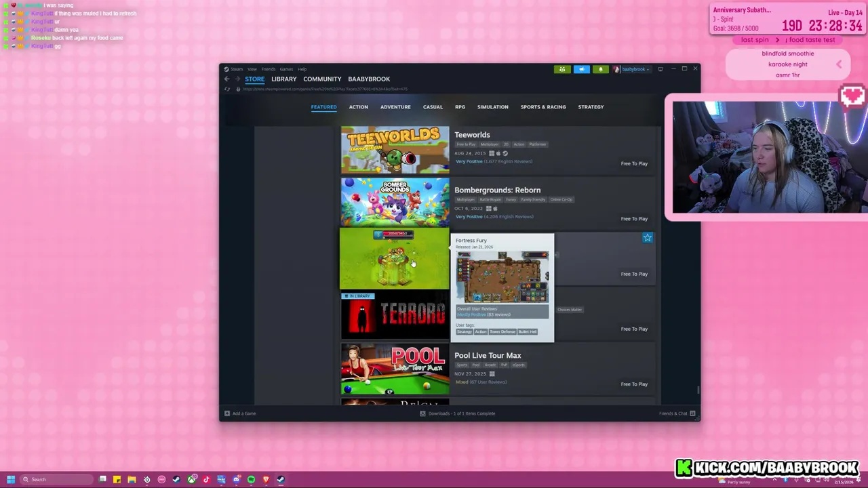Open Spotify from the taskbar
This screenshot has height=488, width=868.
[251, 479]
